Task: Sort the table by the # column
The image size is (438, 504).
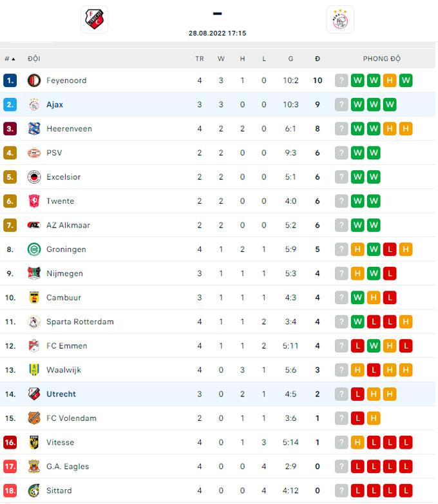Action: click(x=10, y=59)
